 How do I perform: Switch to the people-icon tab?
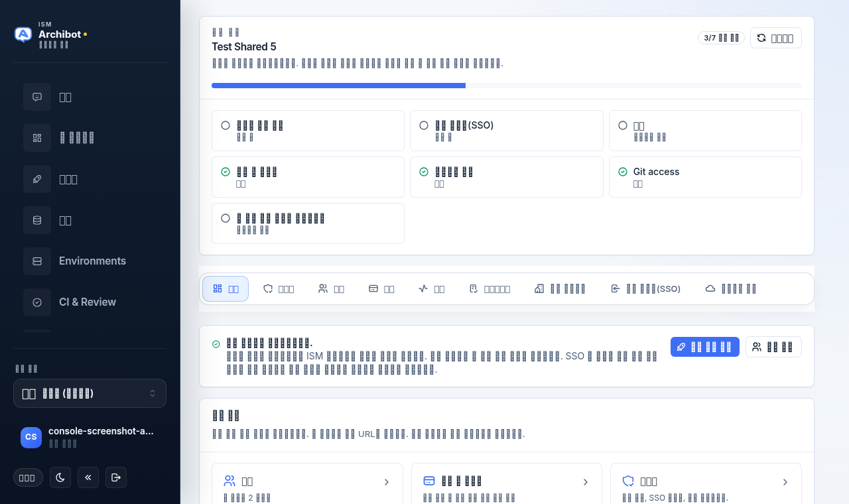[331, 288]
